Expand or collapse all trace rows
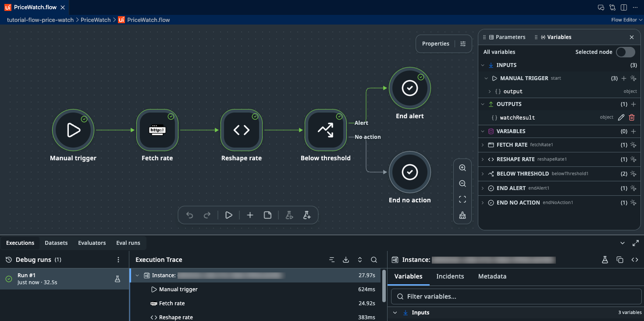The image size is (644, 321). click(x=360, y=260)
